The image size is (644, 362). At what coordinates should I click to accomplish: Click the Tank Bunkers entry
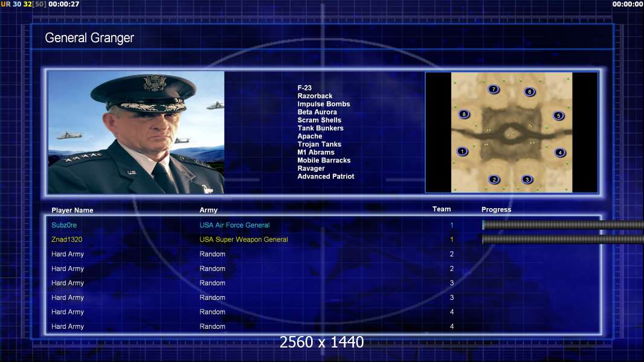[320, 128]
